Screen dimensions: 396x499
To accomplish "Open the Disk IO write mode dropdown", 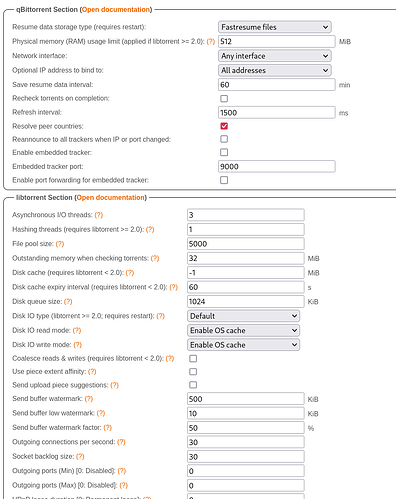I will point(243,345).
